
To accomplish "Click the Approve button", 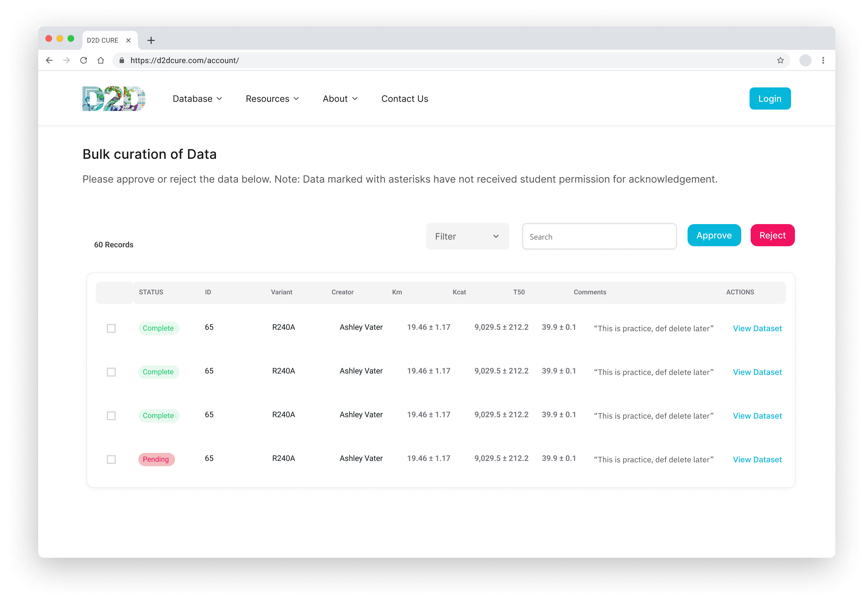I will point(714,235).
